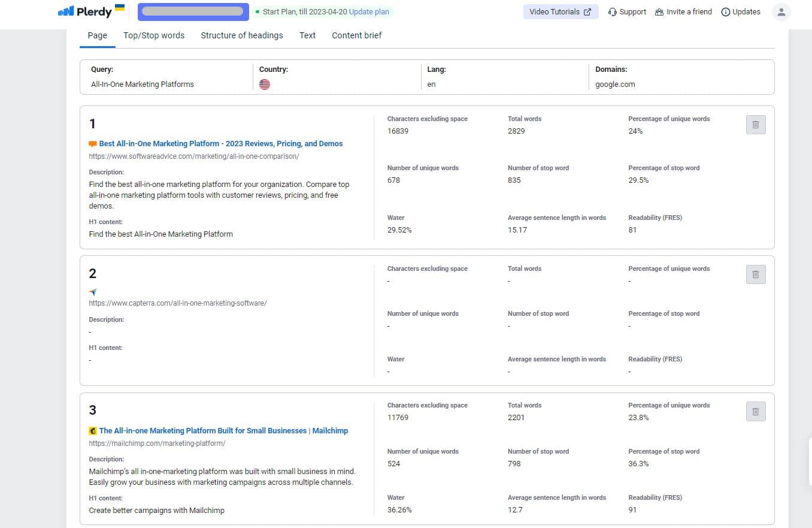Open the Content brief tab
Viewport: 812px width, 528px height.
pos(356,35)
